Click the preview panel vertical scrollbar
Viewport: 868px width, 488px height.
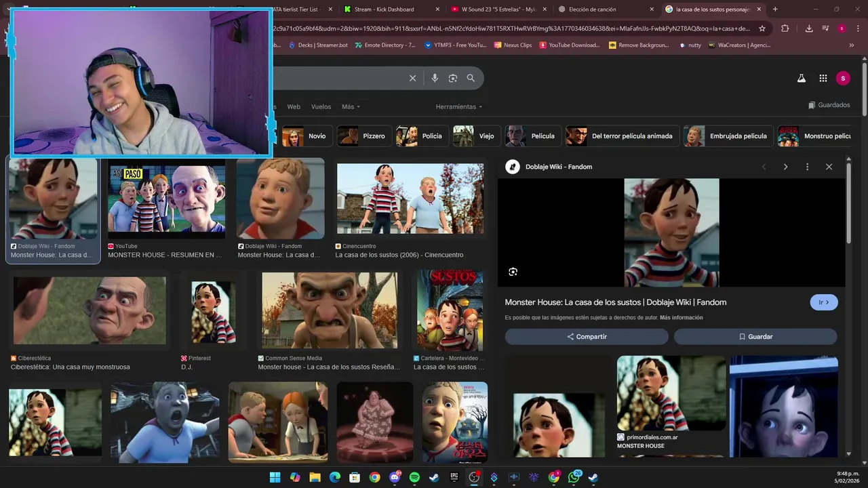click(848, 203)
